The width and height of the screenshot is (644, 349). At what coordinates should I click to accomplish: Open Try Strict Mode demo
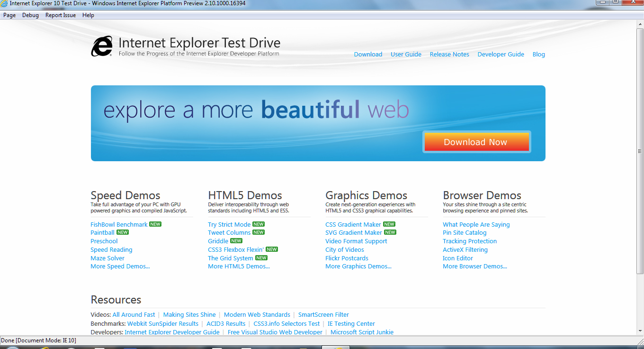pos(229,224)
